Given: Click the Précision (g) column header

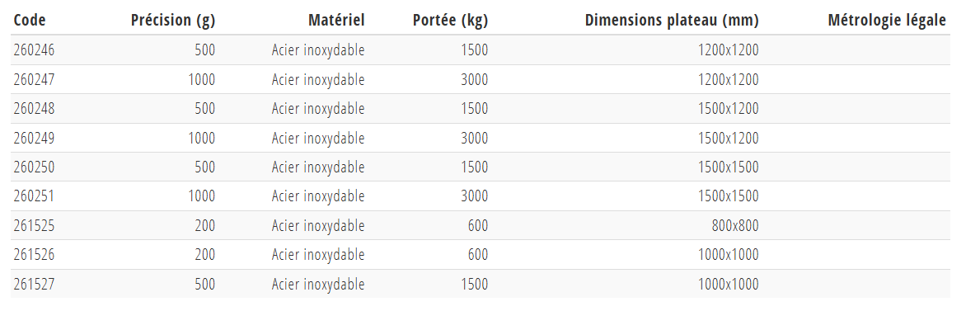Looking at the screenshot, I should 173,21.
